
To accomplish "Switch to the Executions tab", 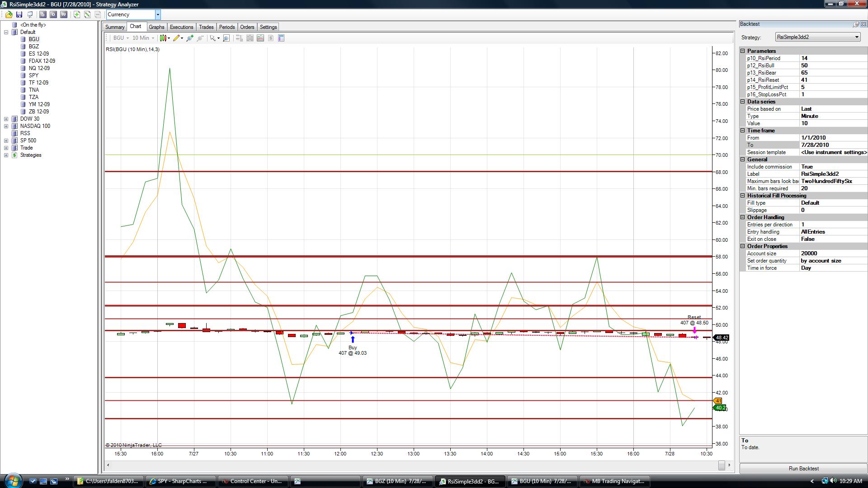I will (x=181, y=27).
